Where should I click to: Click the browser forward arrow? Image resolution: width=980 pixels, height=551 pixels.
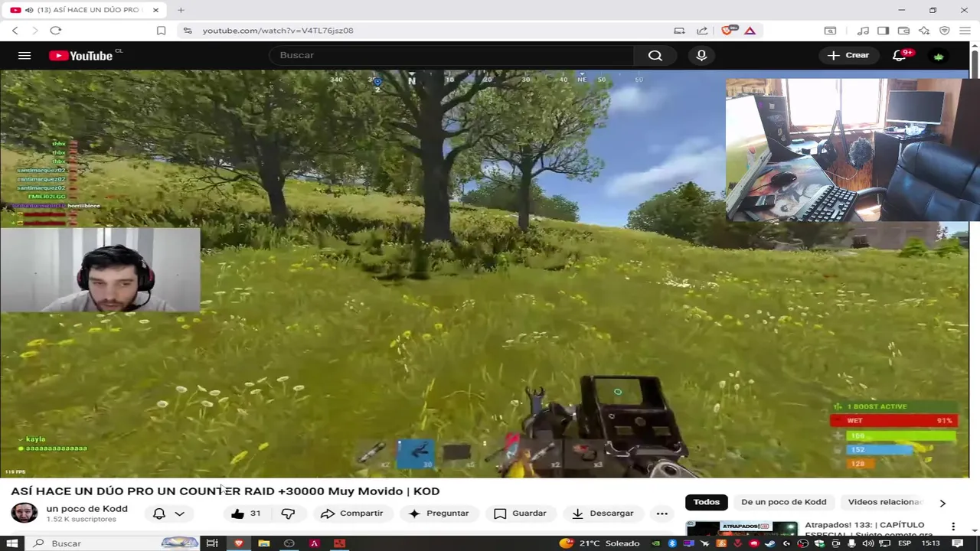pyautogui.click(x=34, y=31)
